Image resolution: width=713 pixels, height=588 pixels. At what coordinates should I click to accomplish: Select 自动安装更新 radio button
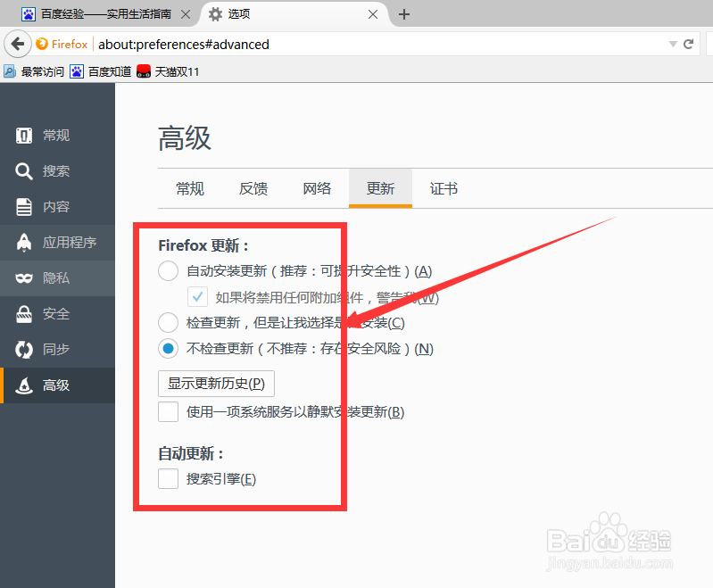pos(169,271)
